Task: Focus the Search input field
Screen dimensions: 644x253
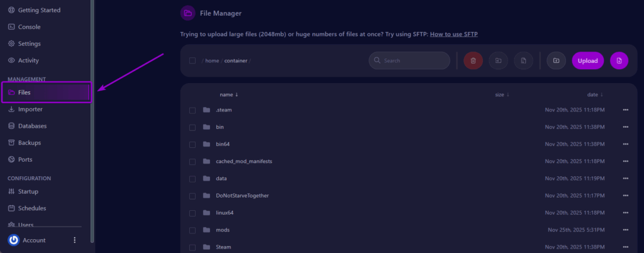Action: 409,60
